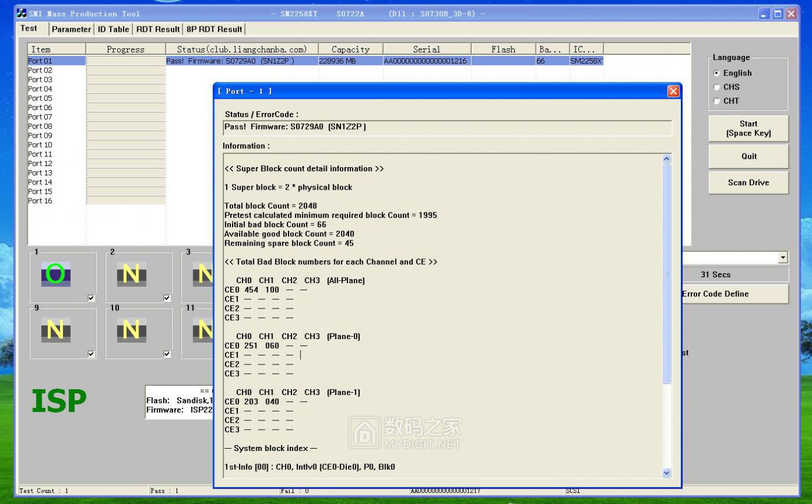Click port 1 status icon showing O
Image resolution: width=812 pixels, height=504 pixels.
pos(56,274)
